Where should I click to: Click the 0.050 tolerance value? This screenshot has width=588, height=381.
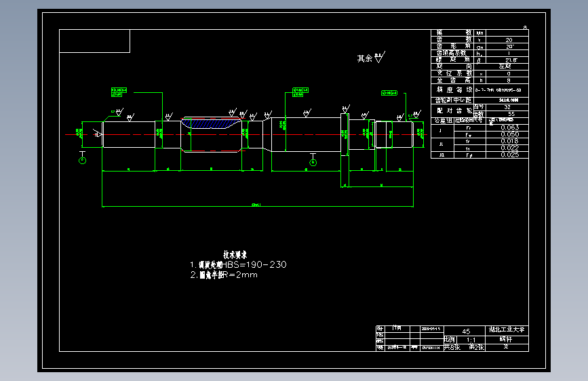(509, 134)
